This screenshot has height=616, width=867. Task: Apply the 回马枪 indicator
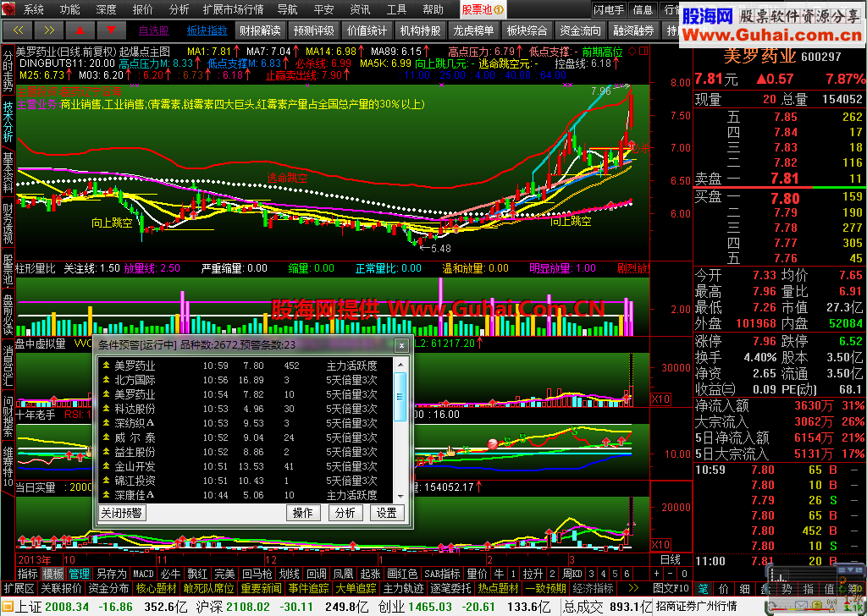[x=257, y=574]
